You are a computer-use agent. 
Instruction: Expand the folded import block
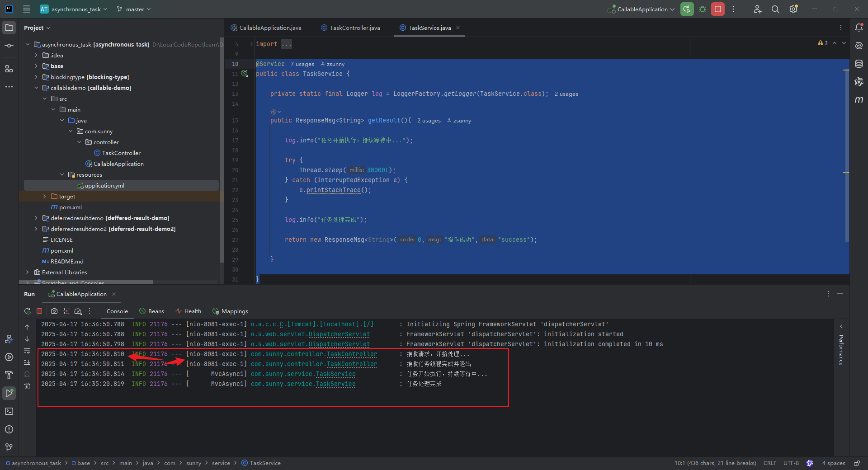251,44
